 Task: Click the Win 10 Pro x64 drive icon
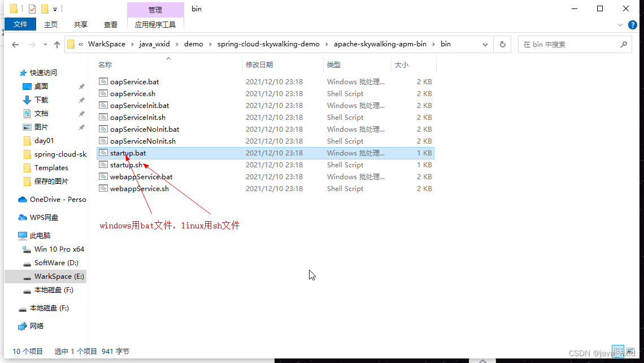coord(27,249)
